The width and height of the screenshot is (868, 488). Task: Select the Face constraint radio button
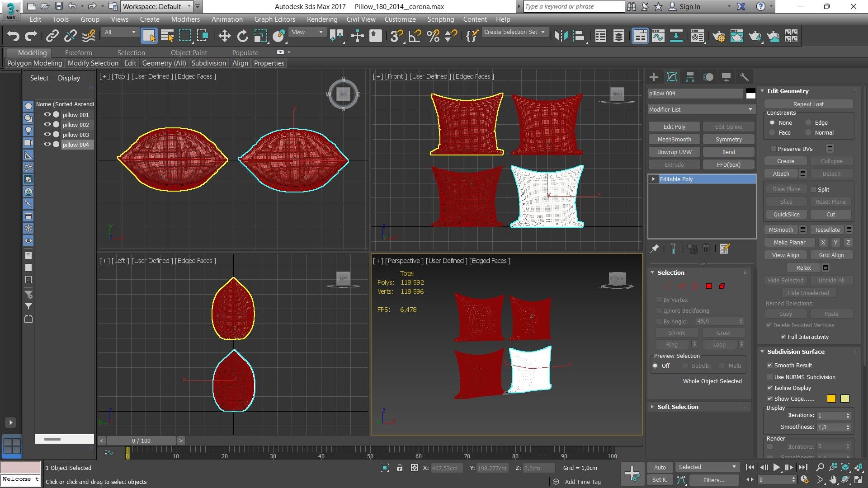pyautogui.click(x=772, y=132)
